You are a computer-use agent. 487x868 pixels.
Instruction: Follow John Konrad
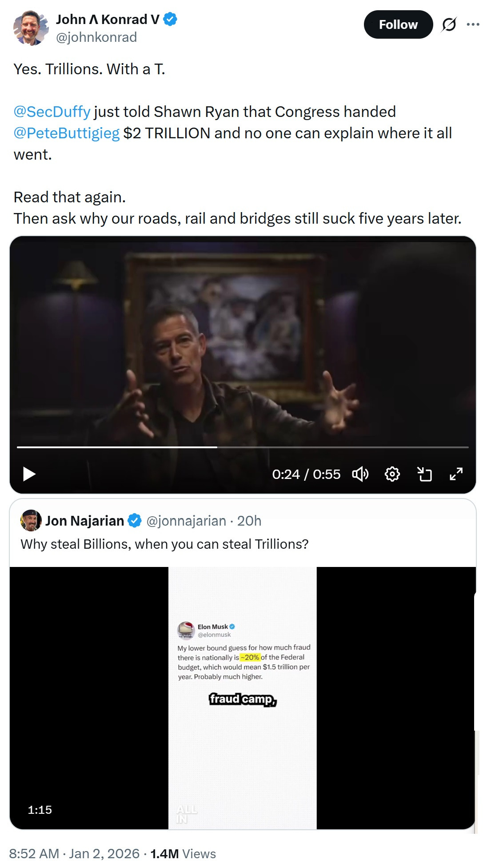[398, 24]
